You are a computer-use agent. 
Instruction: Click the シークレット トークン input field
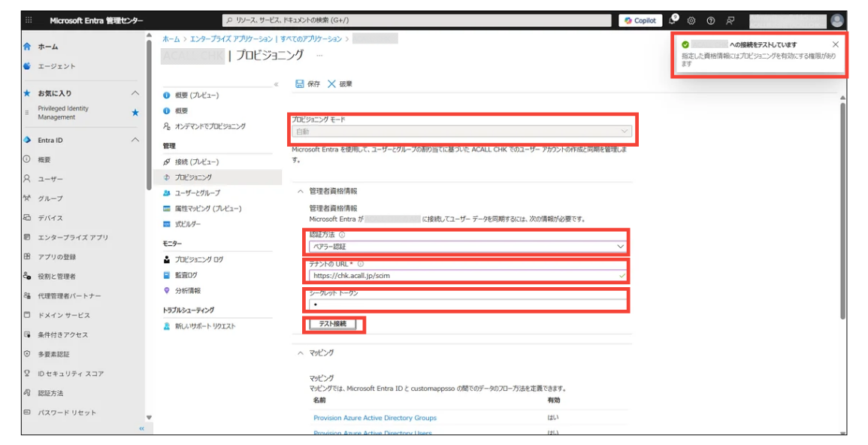click(467, 305)
